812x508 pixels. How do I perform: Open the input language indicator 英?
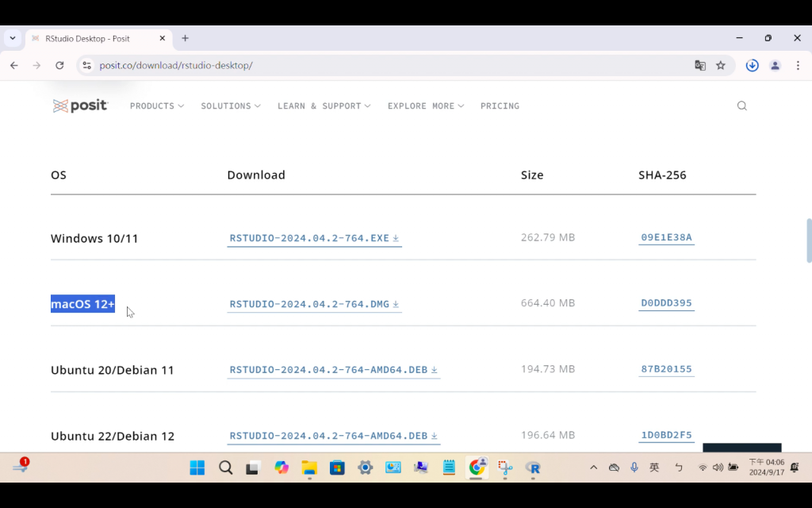654,468
